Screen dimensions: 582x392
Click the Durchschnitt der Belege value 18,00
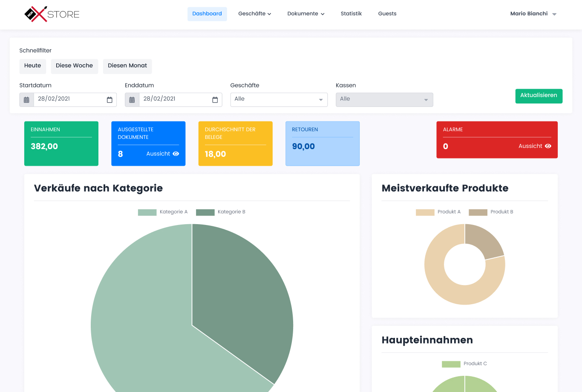point(215,154)
